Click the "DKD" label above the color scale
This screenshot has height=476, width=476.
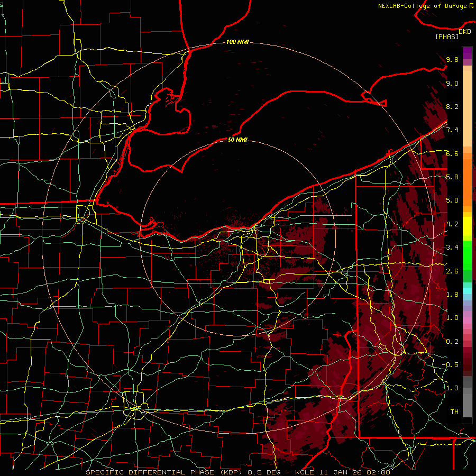coord(465,32)
